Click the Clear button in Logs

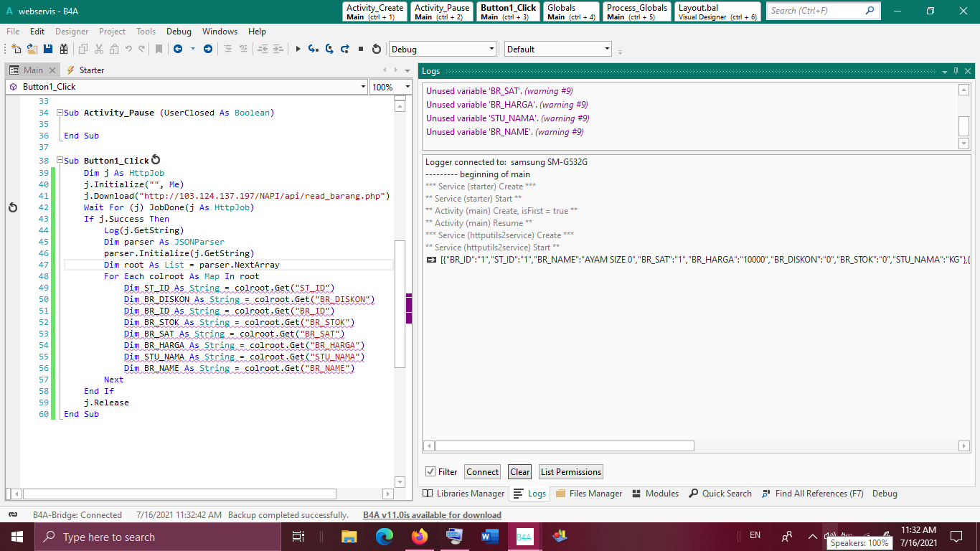(x=520, y=471)
